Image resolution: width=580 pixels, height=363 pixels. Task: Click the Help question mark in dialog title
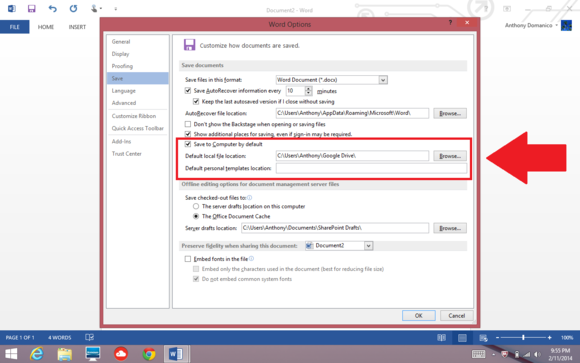point(450,23)
